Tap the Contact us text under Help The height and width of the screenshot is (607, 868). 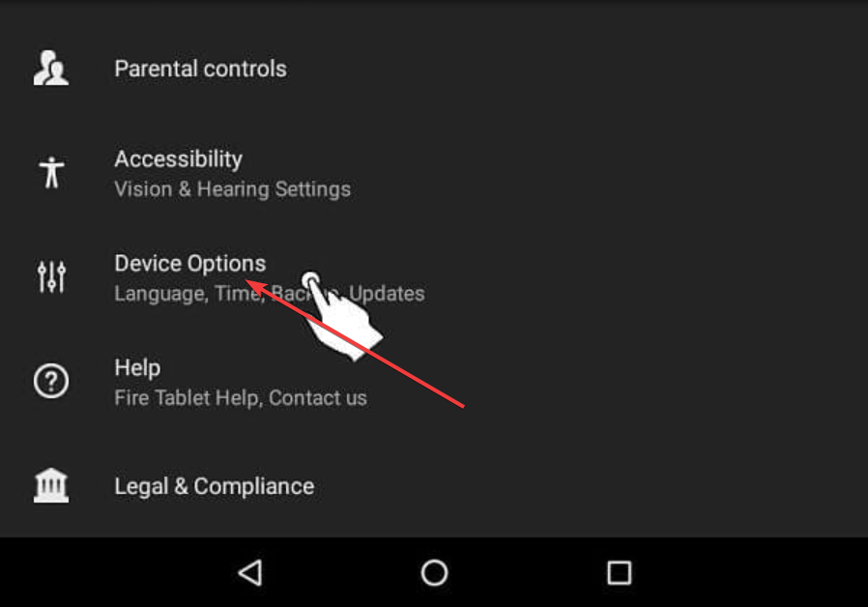point(318,398)
